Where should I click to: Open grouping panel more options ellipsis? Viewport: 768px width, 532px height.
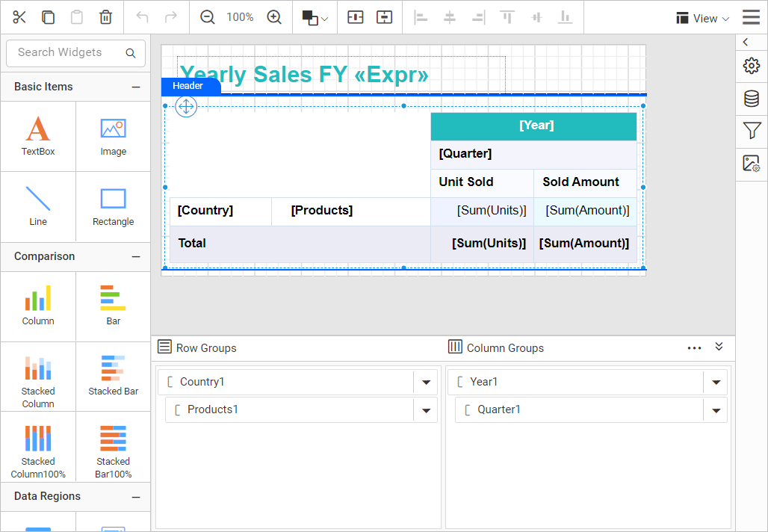tap(694, 348)
